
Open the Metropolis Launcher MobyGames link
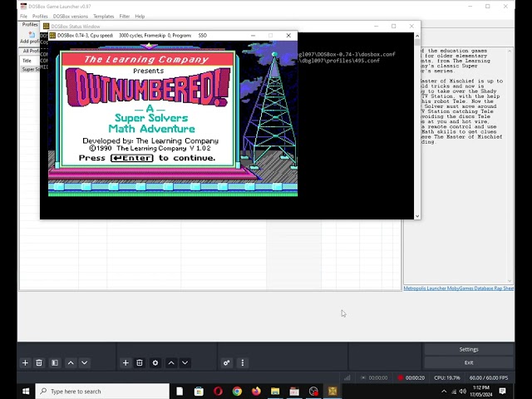(458, 288)
